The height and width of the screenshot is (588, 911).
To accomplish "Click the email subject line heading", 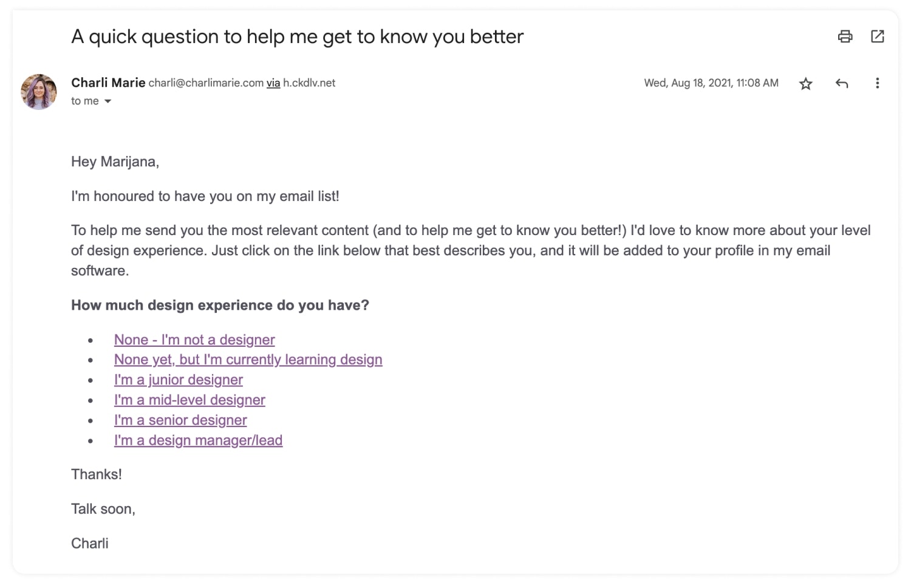I will coord(298,36).
